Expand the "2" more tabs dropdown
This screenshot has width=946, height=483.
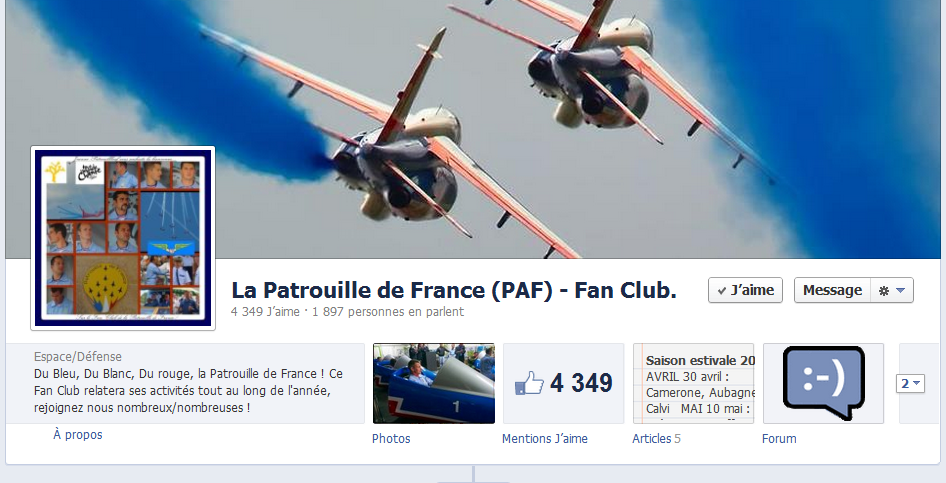[910, 384]
